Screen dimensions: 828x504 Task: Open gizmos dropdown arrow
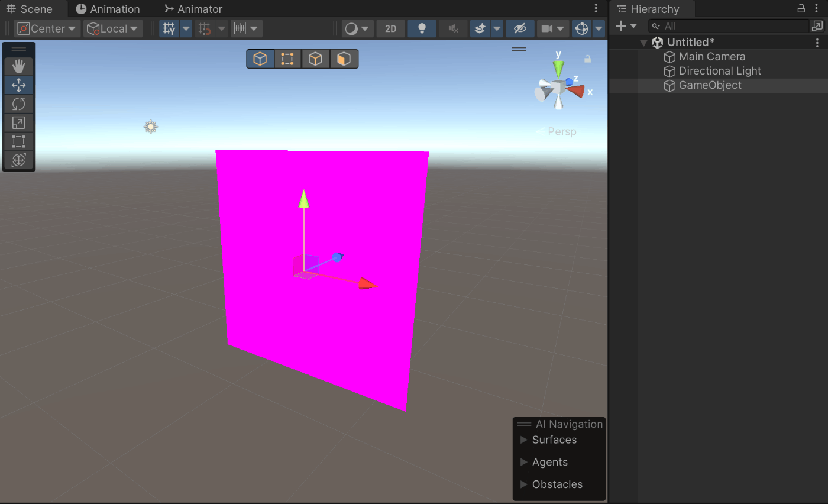[x=599, y=28]
